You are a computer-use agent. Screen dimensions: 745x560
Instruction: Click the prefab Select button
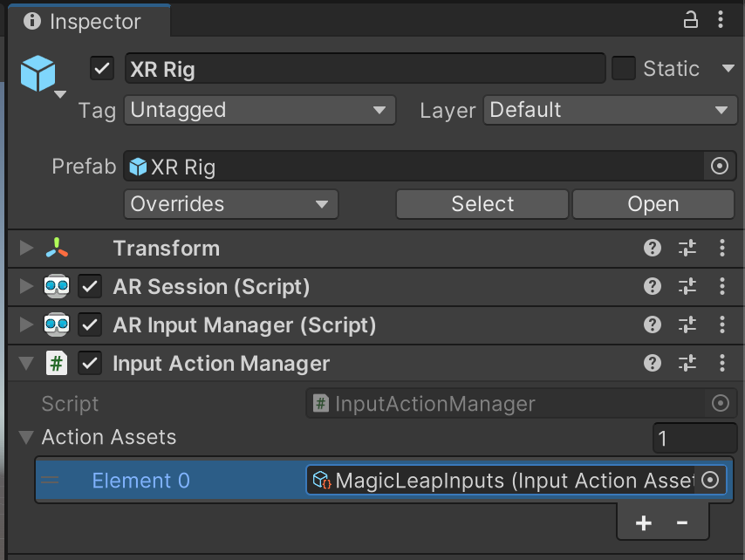click(482, 204)
